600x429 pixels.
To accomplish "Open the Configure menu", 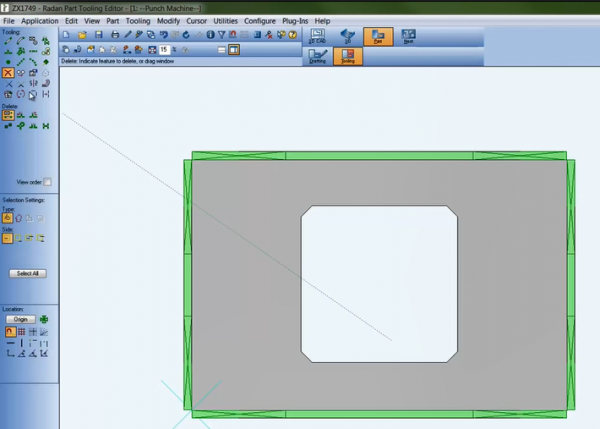I will [x=260, y=20].
